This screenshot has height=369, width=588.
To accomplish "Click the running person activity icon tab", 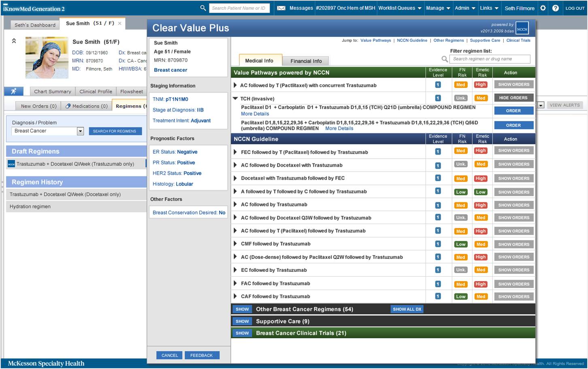I will [x=14, y=91].
